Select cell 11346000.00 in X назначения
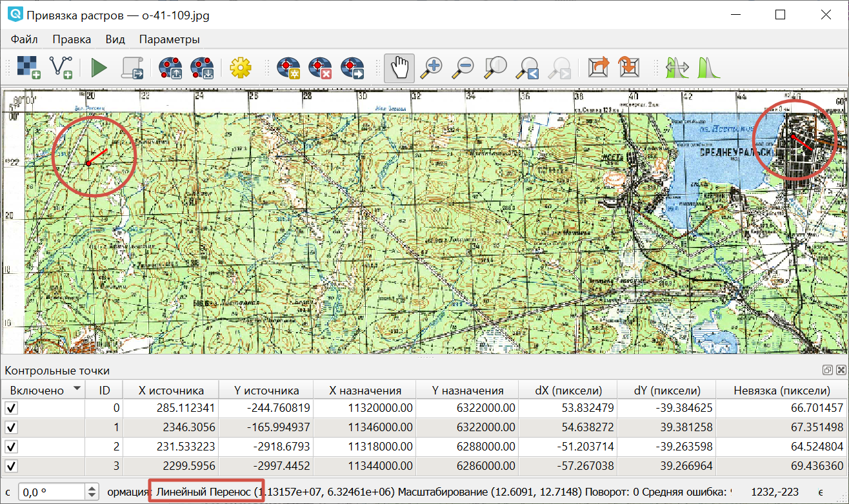This screenshot has width=849, height=504. (365, 427)
